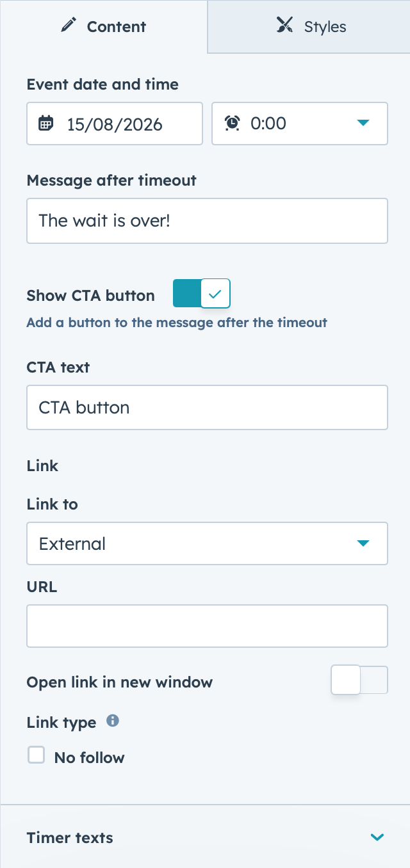
Task: Click the Message after timeout field
Action: (x=207, y=221)
